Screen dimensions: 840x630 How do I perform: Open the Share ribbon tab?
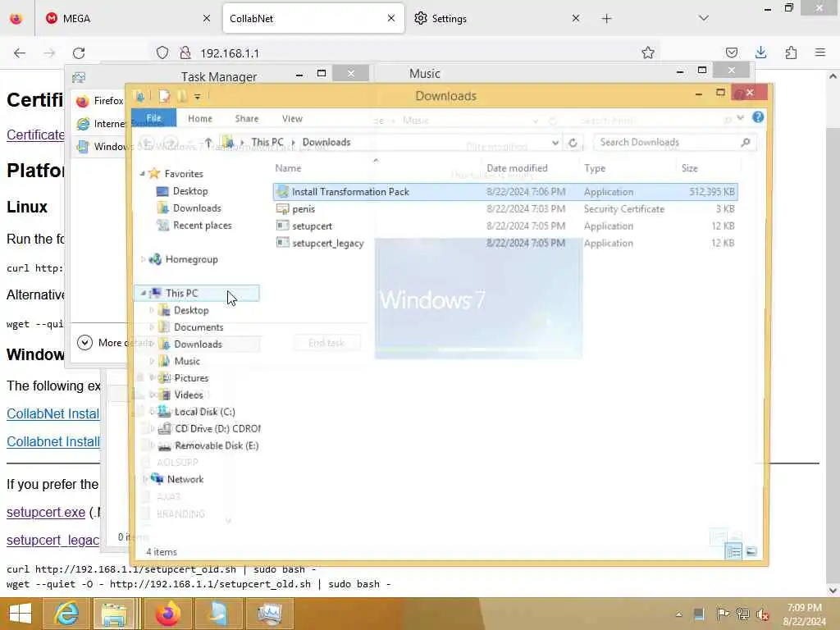click(x=246, y=118)
